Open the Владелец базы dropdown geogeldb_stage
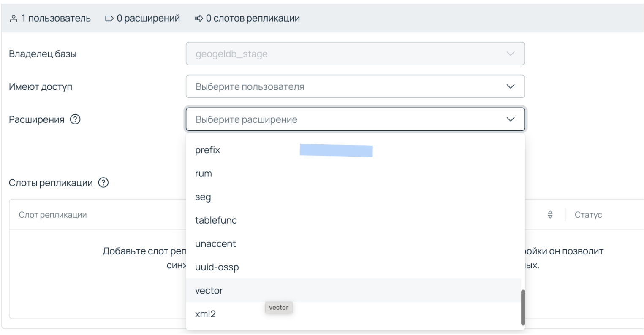Image resolution: width=644 pixels, height=335 pixels. click(355, 54)
